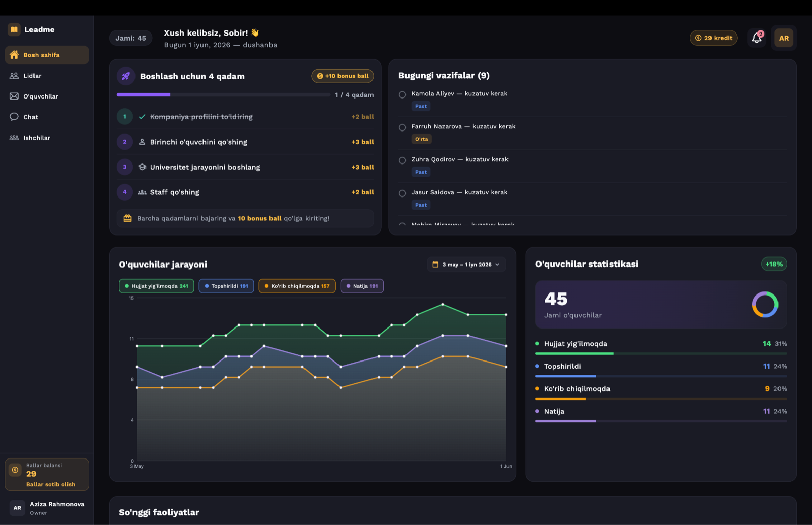
Task: Click the onboarding 1 / 4 qadam progress bar
Action: pyautogui.click(x=223, y=95)
